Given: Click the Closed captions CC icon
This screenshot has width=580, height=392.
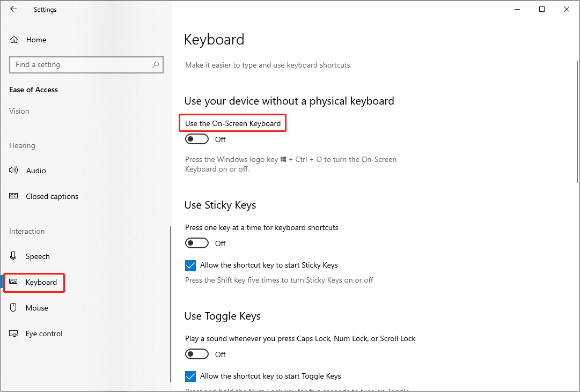Looking at the screenshot, I should (x=14, y=196).
